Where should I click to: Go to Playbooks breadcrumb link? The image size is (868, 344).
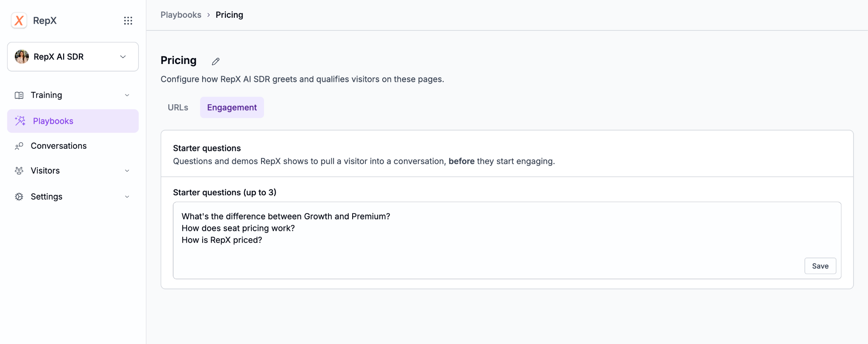[181, 15]
